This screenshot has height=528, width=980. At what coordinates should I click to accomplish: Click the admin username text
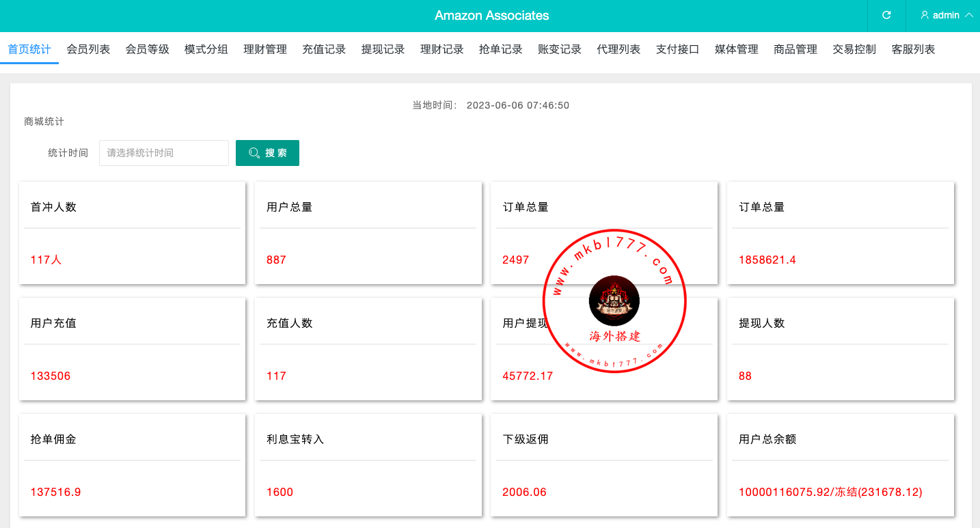coord(946,15)
